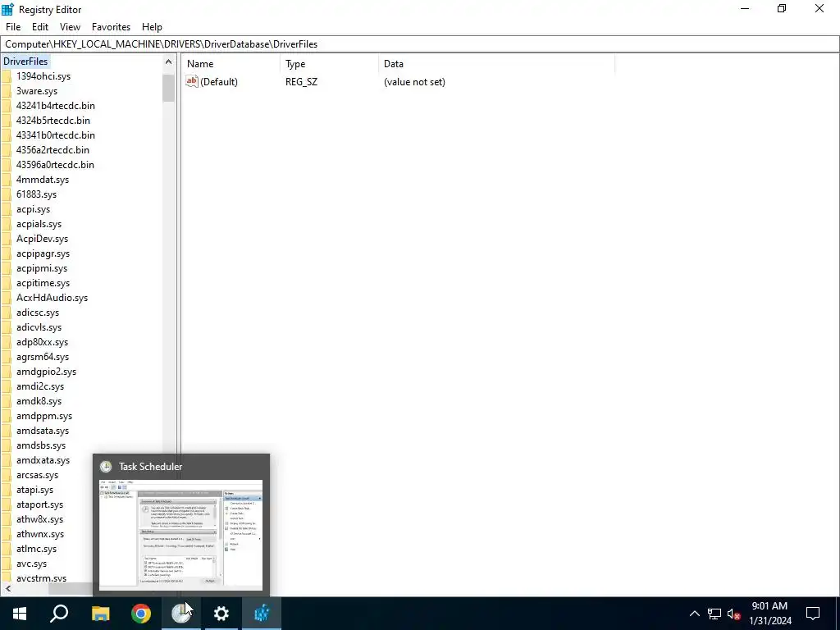
Task: Click folder icon of 43596a0rtecdc.bin key
Action: [7, 165]
